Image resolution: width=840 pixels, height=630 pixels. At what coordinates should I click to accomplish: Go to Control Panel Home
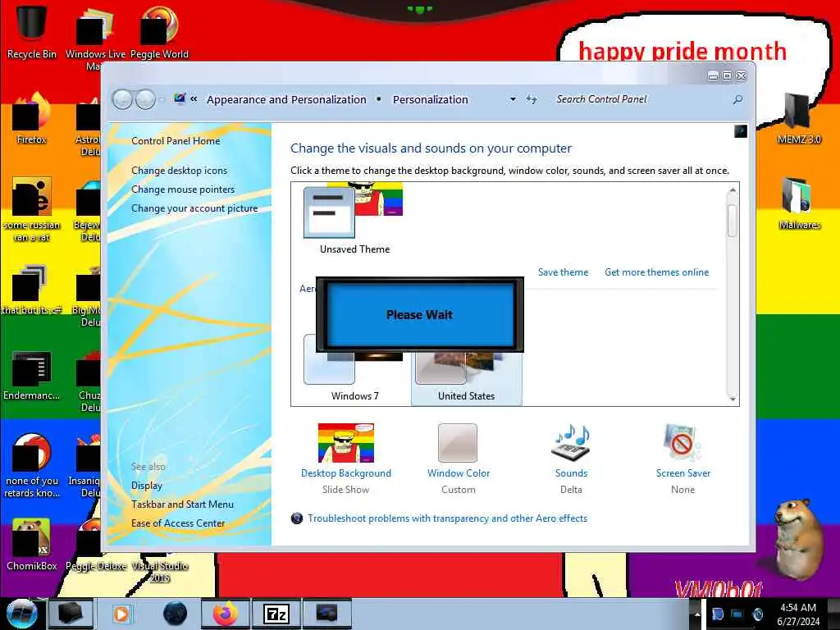click(176, 141)
